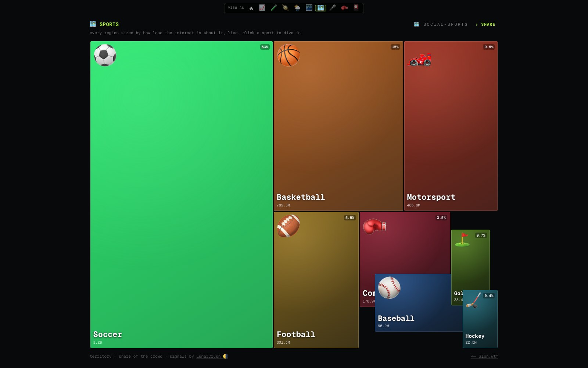Image resolution: width=588 pixels, height=368 pixels.
Task: Click the golf flag emoji
Action: click(462, 240)
